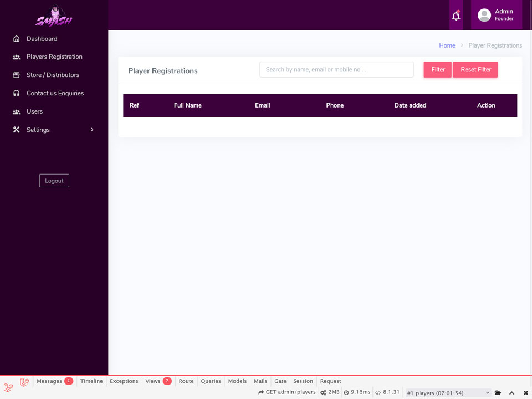Switch to the Queries debugbar tab

pyautogui.click(x=211, y=381)
